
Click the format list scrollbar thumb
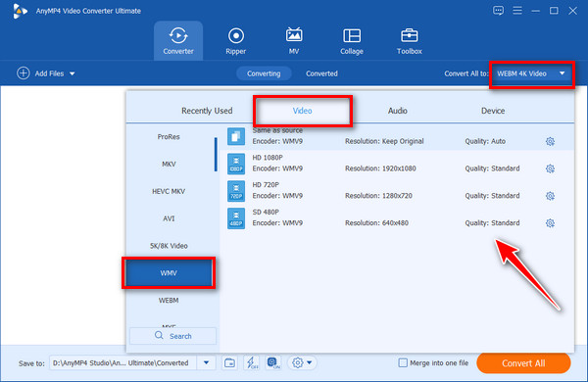tap(216, 155)
